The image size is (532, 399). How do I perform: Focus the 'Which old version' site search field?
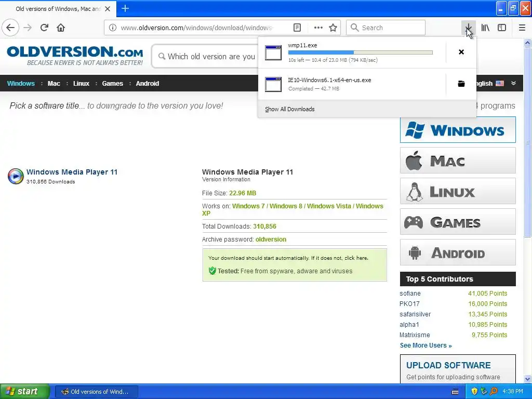coord(205,56)
